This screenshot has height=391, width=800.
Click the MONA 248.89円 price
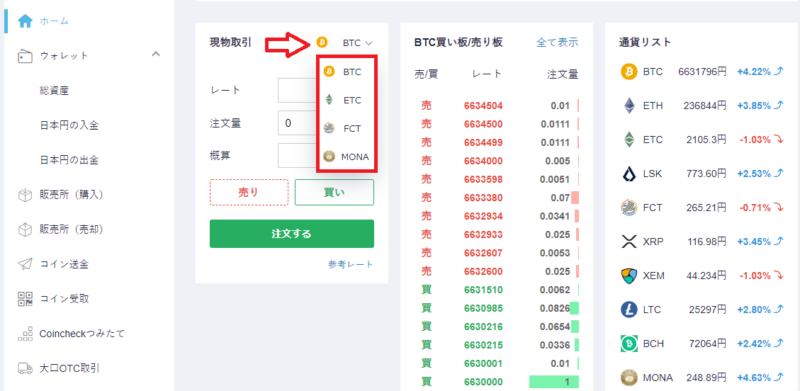pos(705,378)
